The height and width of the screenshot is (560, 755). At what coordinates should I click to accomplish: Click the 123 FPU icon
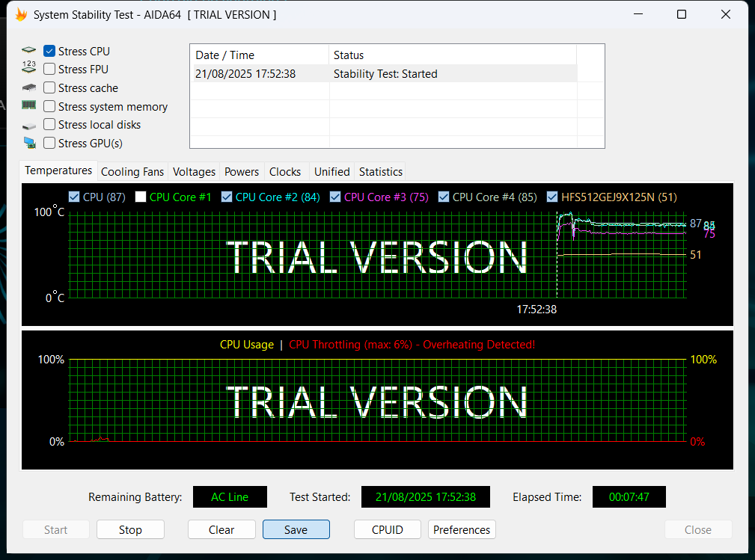coord(29,67)
